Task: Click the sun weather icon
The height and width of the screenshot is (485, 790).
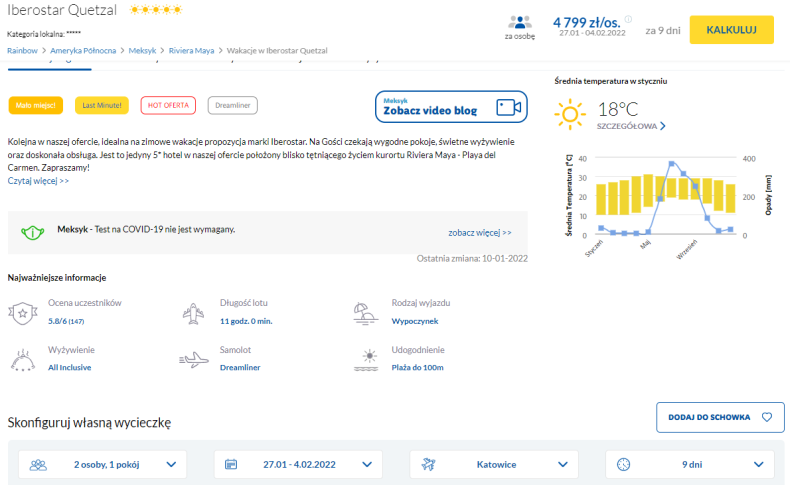Action: pyautogui.click(x=570, y=114)
